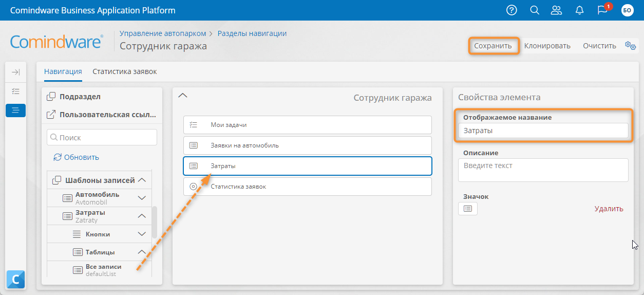This screenshot has height=295, width=644.
Task: Click the Zatraty system name text
Action: pyautogui.click(x=86, y=220)
